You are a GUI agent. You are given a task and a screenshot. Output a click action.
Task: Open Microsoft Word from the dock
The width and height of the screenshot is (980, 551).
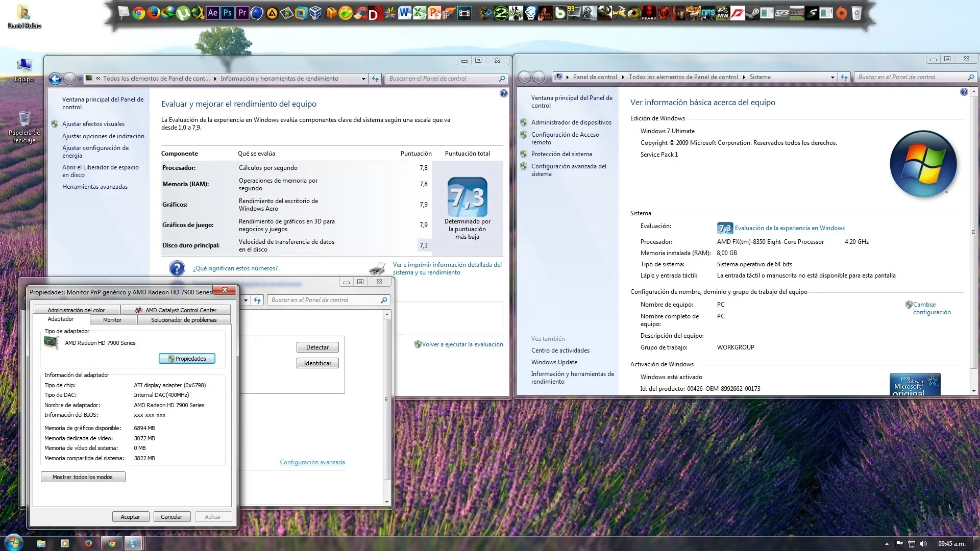405,13
